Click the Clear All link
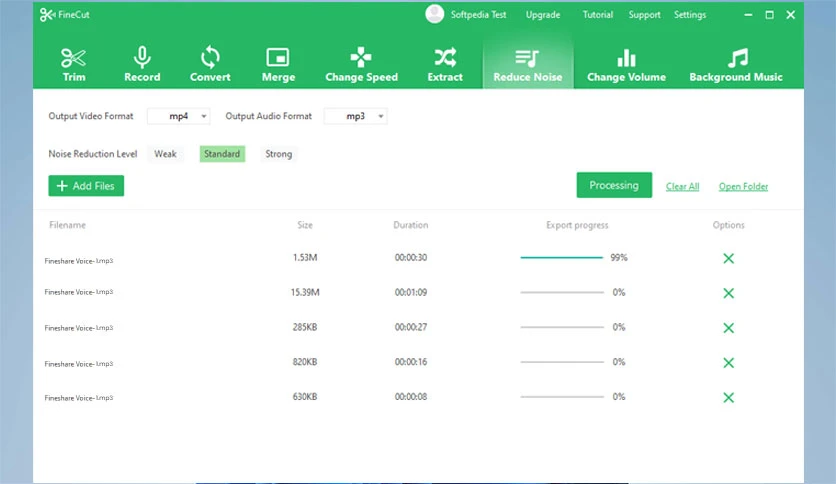 pos(682,187)
